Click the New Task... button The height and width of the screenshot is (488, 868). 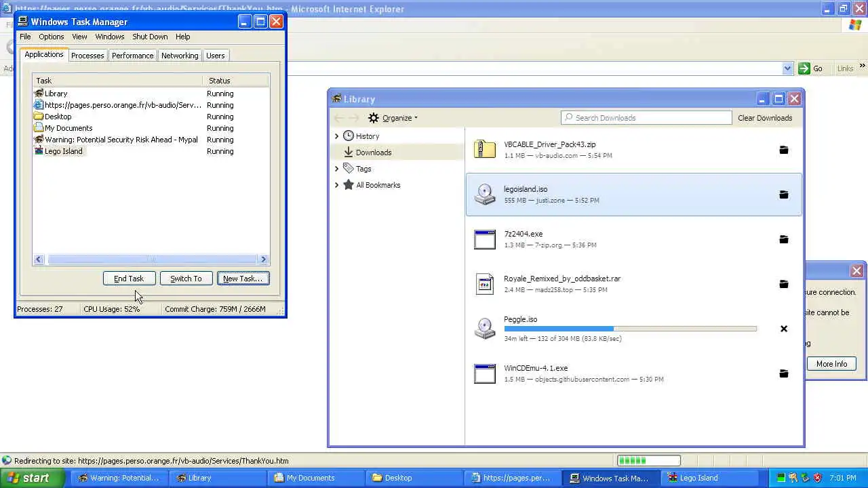[x=243, y=279]
